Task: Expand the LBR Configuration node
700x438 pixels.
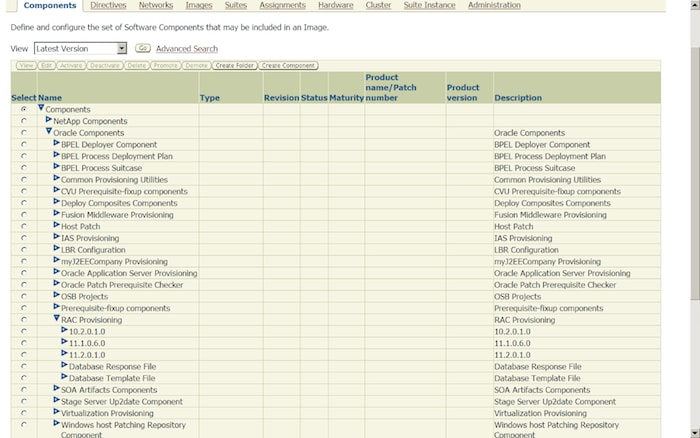Action: (x=56, y=248)
